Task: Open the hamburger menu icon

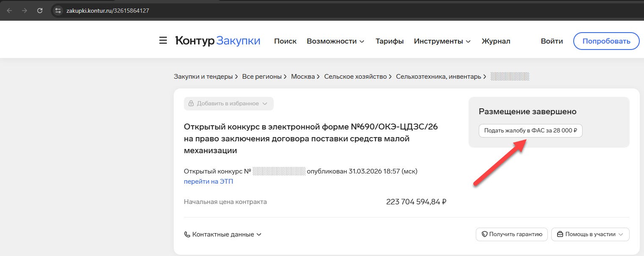Action: tap(163, 41)
